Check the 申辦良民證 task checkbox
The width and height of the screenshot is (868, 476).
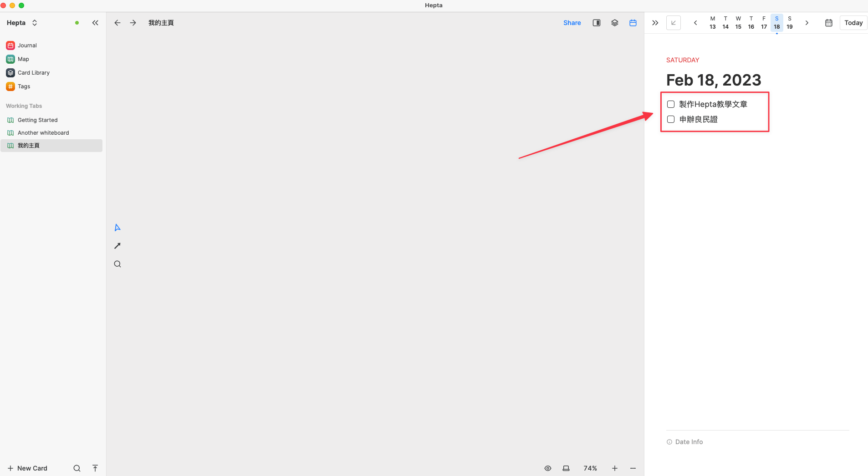point(671,119)
